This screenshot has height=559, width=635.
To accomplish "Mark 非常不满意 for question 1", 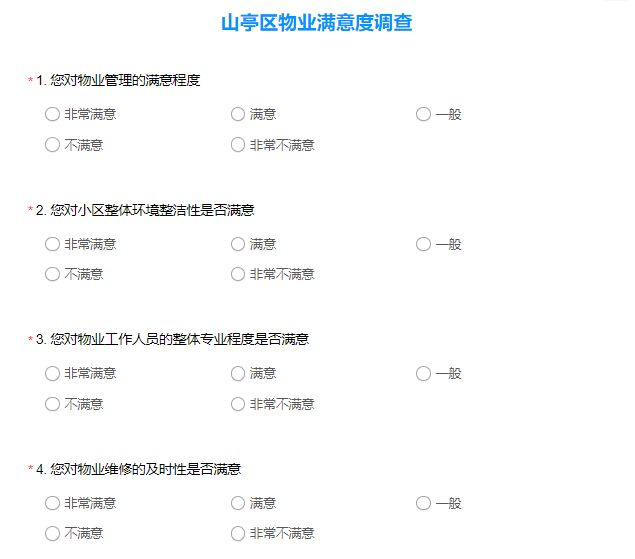I will (x=238, y=145).
